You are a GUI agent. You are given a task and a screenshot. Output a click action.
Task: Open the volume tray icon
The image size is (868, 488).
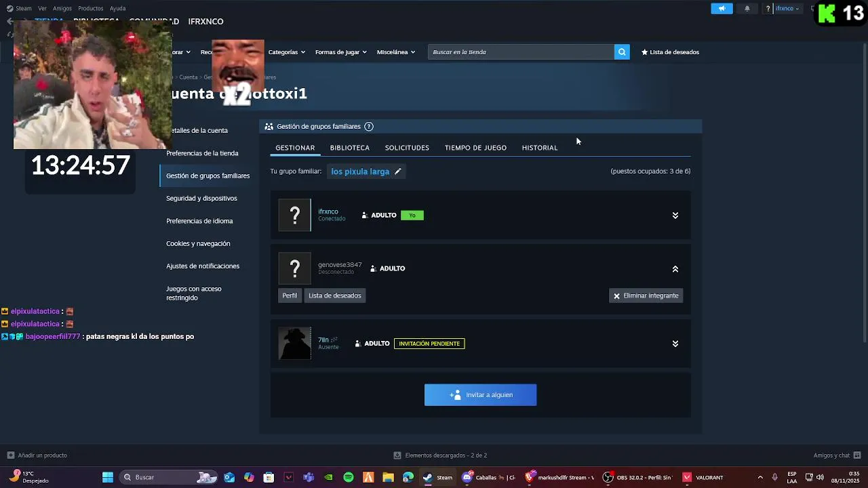coord(820,477)
